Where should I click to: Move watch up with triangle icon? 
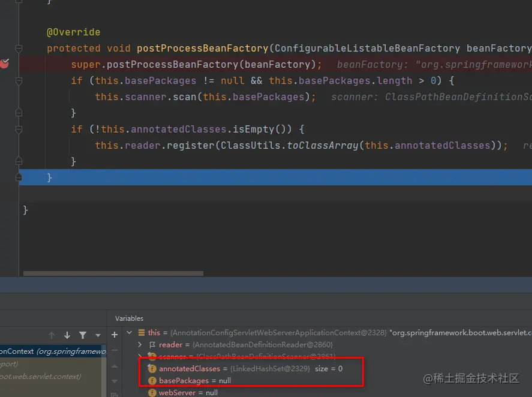coord(115,366)
